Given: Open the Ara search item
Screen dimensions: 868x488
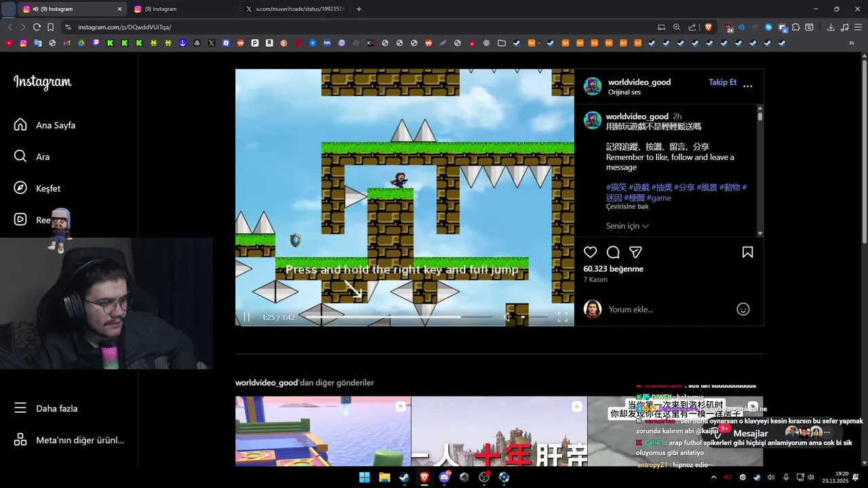Looking at the screenshot, I should 32,157.
